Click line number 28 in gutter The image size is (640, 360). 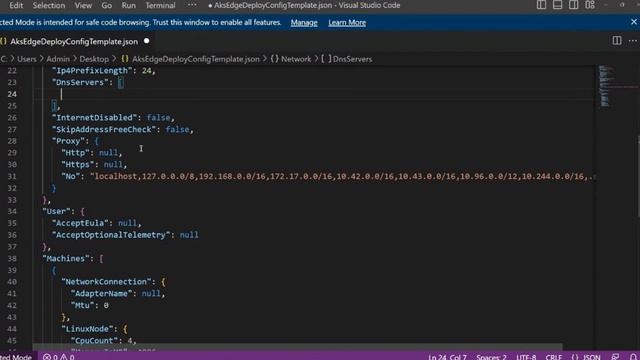pyautogui.click(x=12, y=141)
